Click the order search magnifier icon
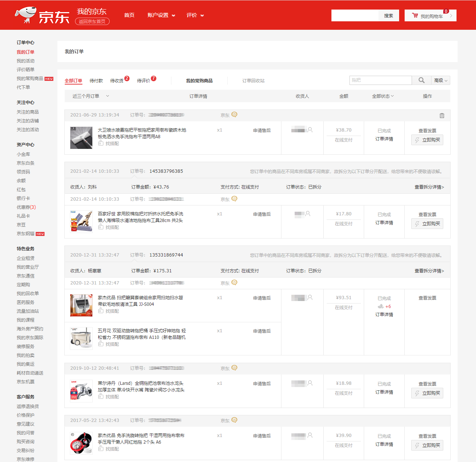 point(422,80)
